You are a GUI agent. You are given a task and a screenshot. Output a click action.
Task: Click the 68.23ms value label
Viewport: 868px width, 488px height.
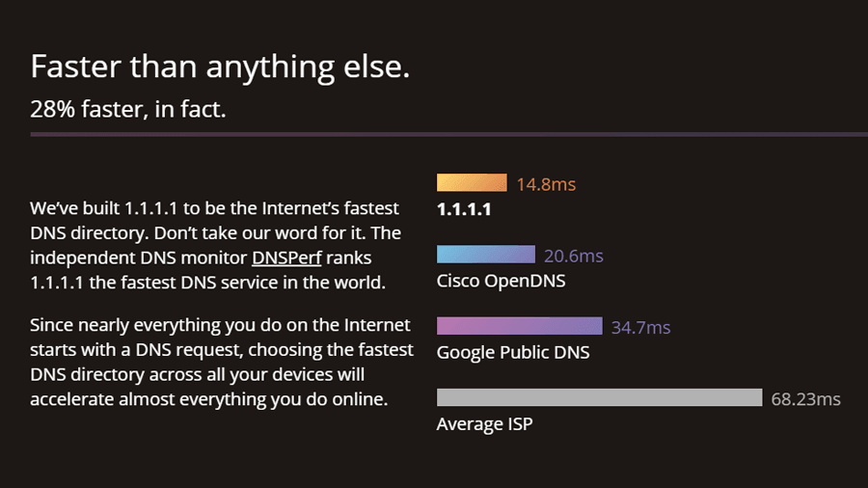pyautogui.click(x=805, y=398)
